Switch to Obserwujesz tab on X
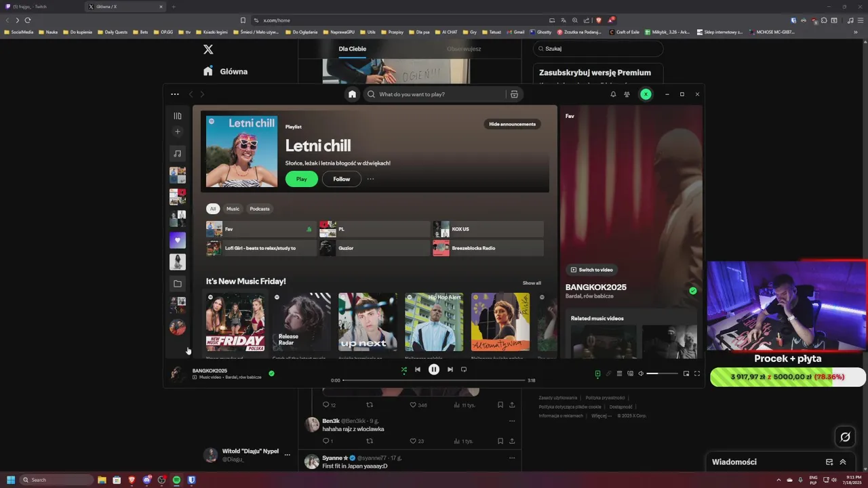 [464, 49]
